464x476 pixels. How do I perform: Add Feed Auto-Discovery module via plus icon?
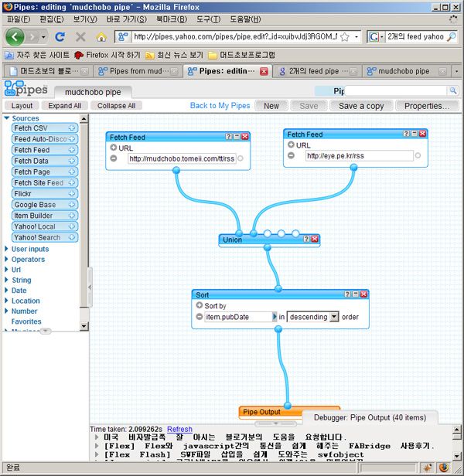tap(72, 139)
